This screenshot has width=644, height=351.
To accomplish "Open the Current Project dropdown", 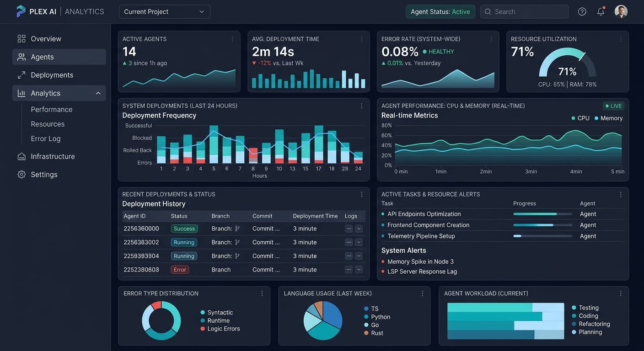I will 165,11.
